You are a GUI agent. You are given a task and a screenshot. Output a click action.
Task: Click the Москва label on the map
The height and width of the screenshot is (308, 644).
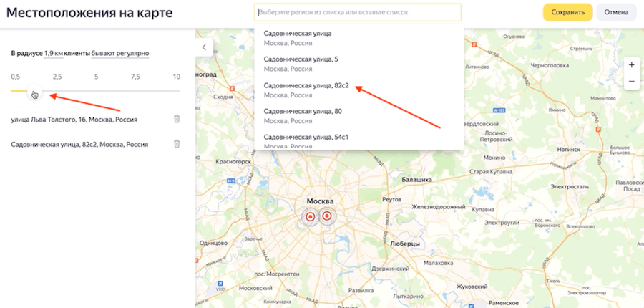pyautogui.click(x=320, y=201)
